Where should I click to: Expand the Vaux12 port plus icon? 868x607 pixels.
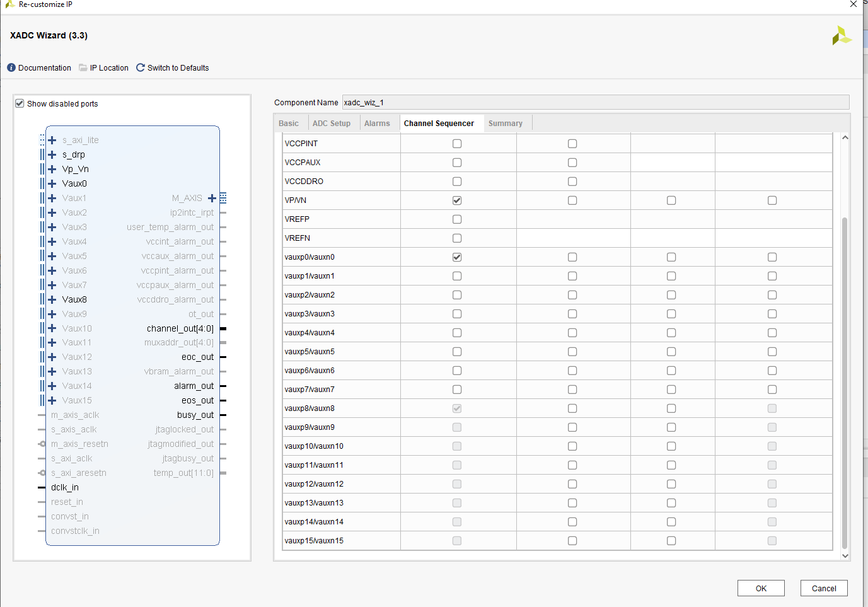[x=52, y=357]
